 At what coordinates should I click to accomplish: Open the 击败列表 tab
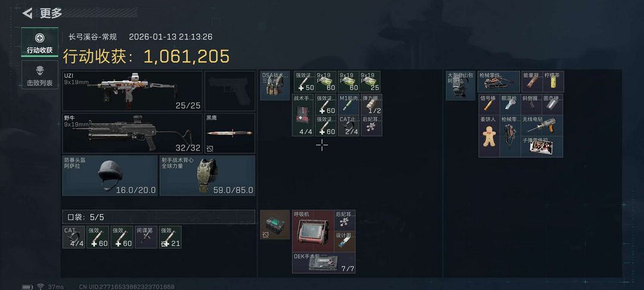(40, 75)
